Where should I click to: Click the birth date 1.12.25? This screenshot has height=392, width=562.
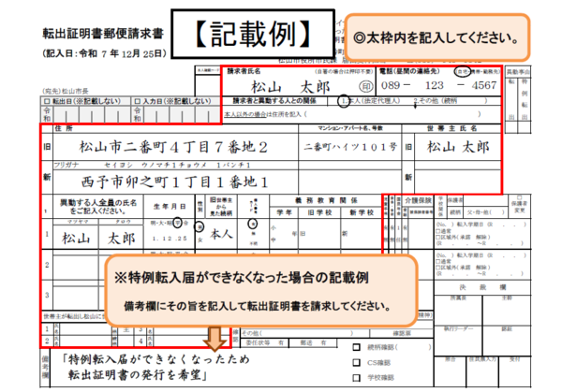tap(170, 239)
